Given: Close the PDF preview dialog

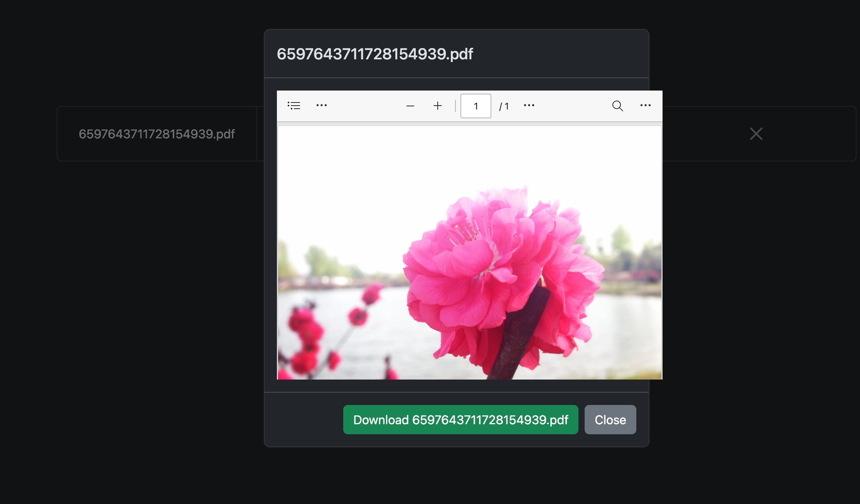Looking at the screenshot, I should point(610,420).
